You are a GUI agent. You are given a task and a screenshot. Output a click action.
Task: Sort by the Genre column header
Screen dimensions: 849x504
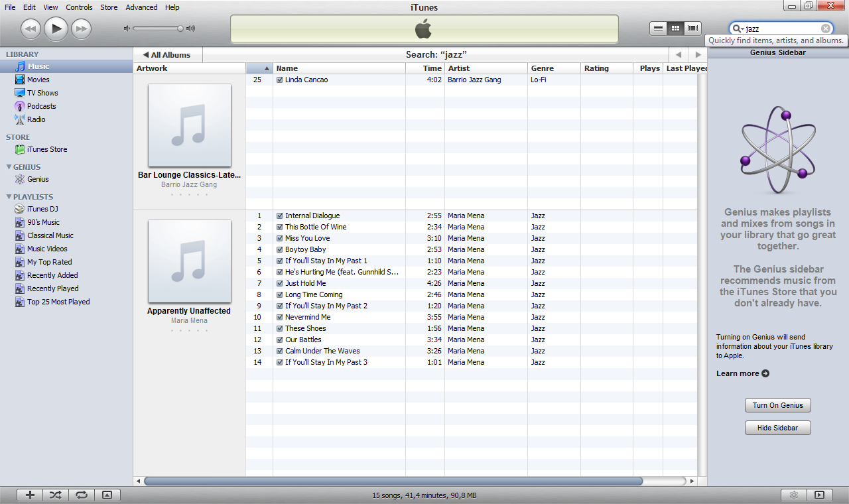click(554, 68)
